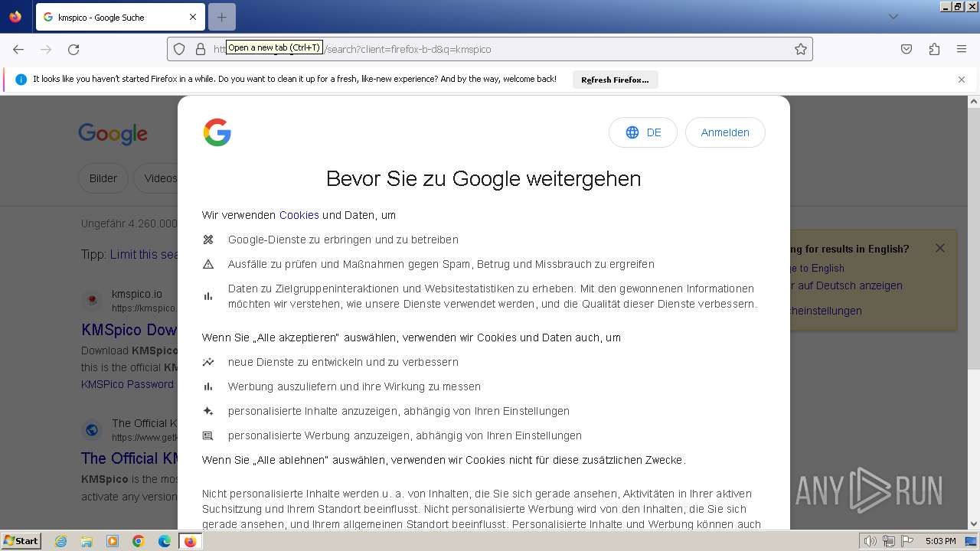The height and width of the screenshot is (551, 980).
Task: Click the heading Bevor Sie zu Google weitergehen
Action: [483, 178]
